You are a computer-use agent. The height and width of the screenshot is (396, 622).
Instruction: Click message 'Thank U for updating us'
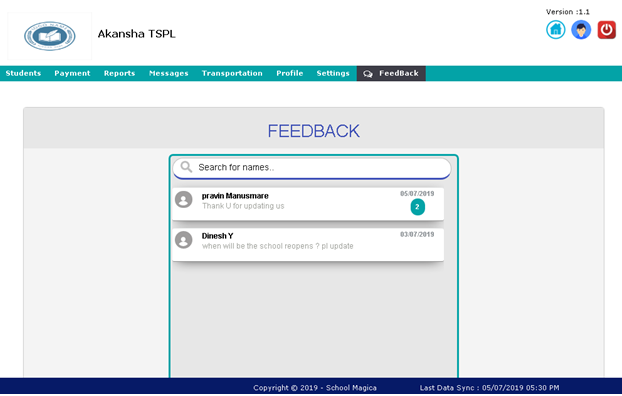(243, 206)
